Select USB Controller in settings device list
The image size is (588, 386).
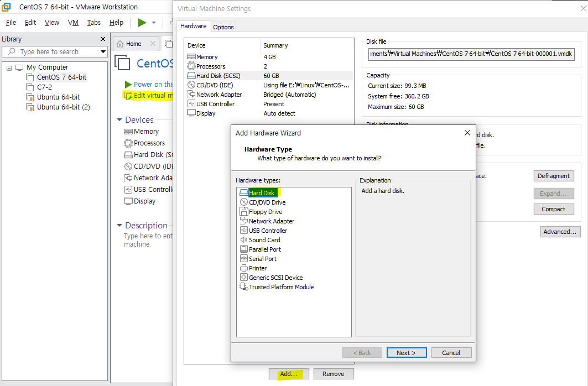coord(269,104)
